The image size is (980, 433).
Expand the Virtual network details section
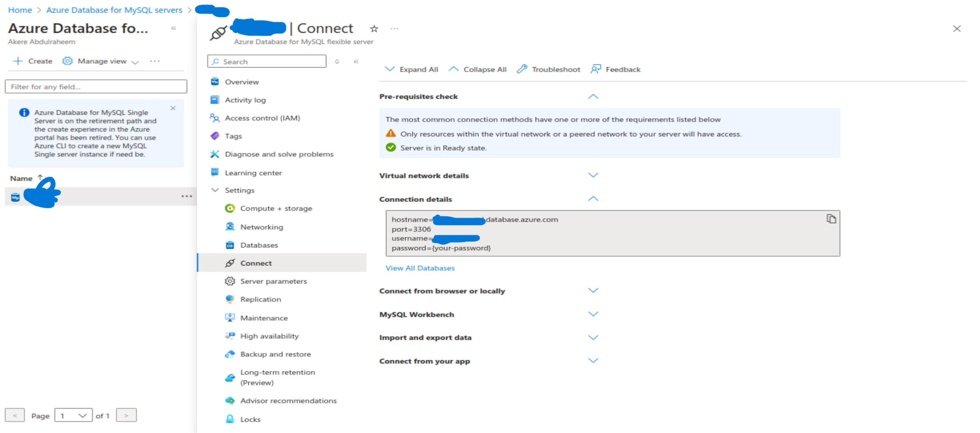593,175
